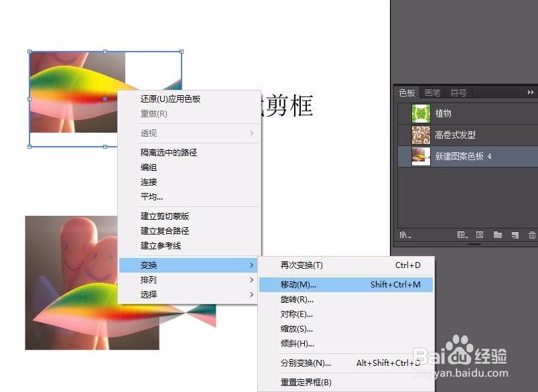Click the New Swatch icon
The image size is (538, 392).
point(515,235)
